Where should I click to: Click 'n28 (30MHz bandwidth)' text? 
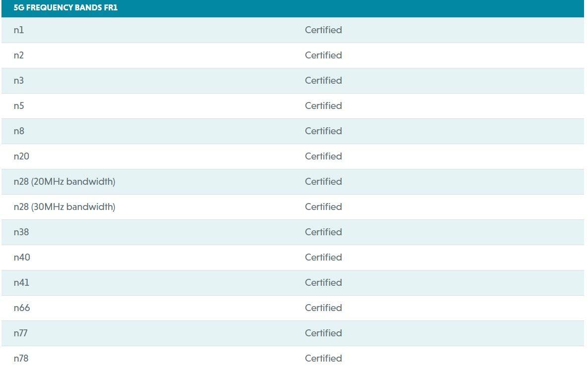tap(64, 207)
